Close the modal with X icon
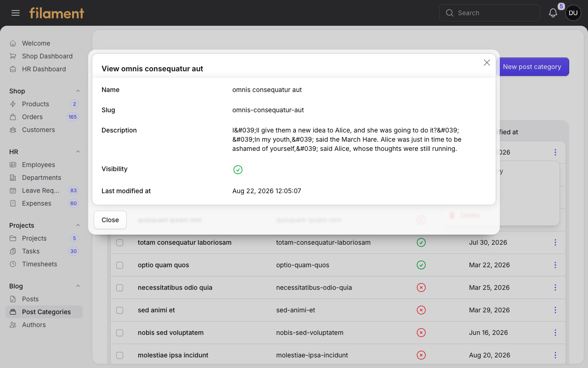Screen dimensions: 588x368 click(487, 63)
